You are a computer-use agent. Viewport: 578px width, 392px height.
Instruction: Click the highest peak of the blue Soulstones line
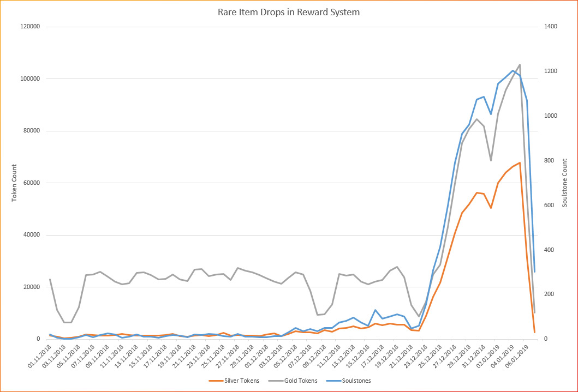(513, 70)
